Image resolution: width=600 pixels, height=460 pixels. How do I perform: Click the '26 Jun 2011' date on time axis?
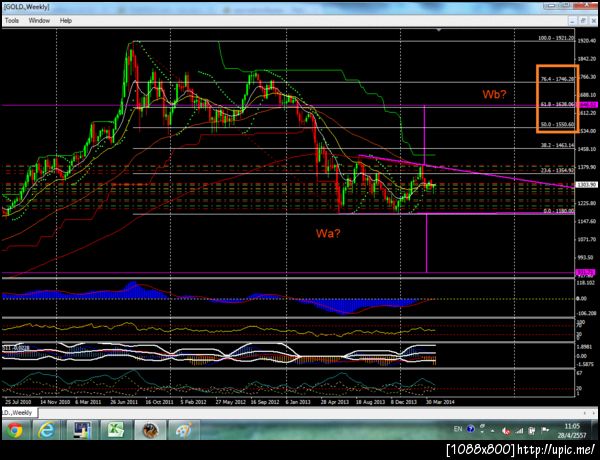point(124,402)
